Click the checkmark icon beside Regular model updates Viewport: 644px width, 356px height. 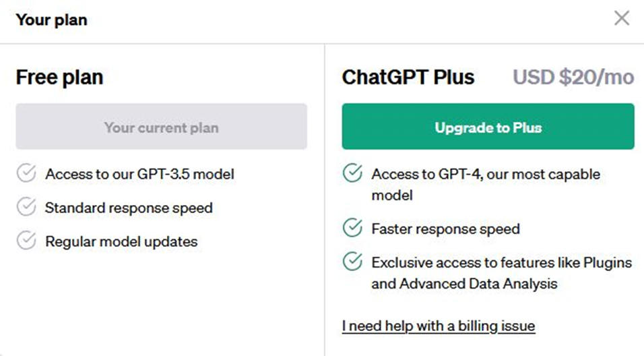pos(26,241)
